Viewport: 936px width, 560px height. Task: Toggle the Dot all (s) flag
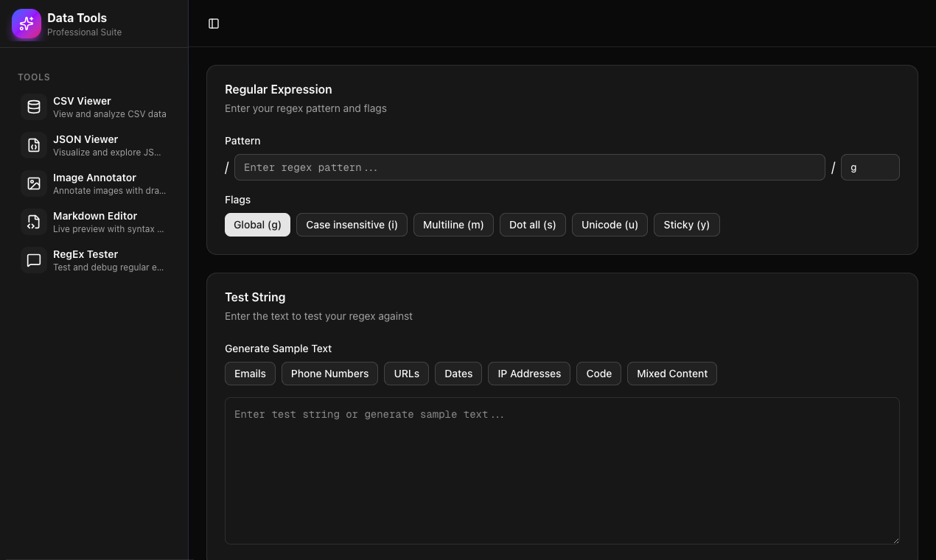(532, 225)
